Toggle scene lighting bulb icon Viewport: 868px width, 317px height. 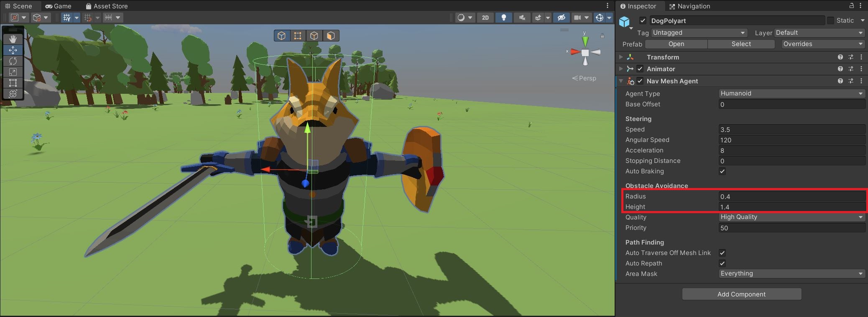coord(503,18)
